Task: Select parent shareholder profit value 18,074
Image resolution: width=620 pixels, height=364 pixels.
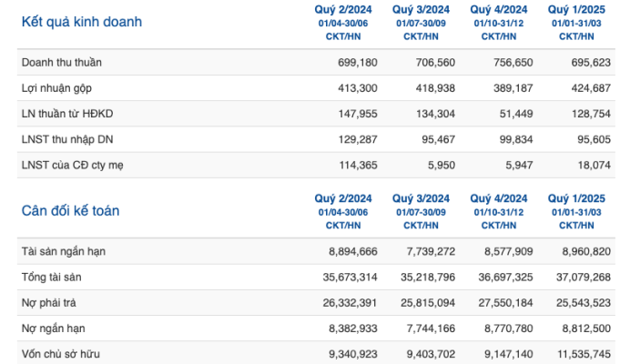Action: (595, 166)
